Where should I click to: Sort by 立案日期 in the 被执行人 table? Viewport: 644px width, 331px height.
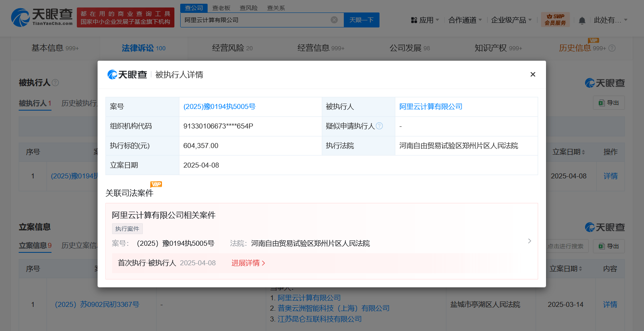pos(583,152)
